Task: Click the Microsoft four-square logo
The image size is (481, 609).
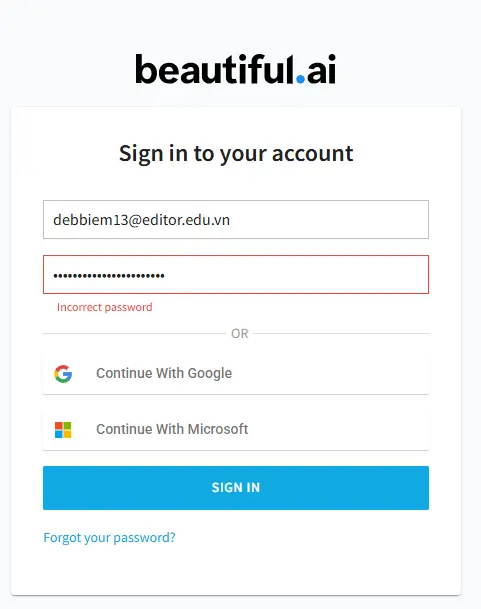Action: (63, 430)
